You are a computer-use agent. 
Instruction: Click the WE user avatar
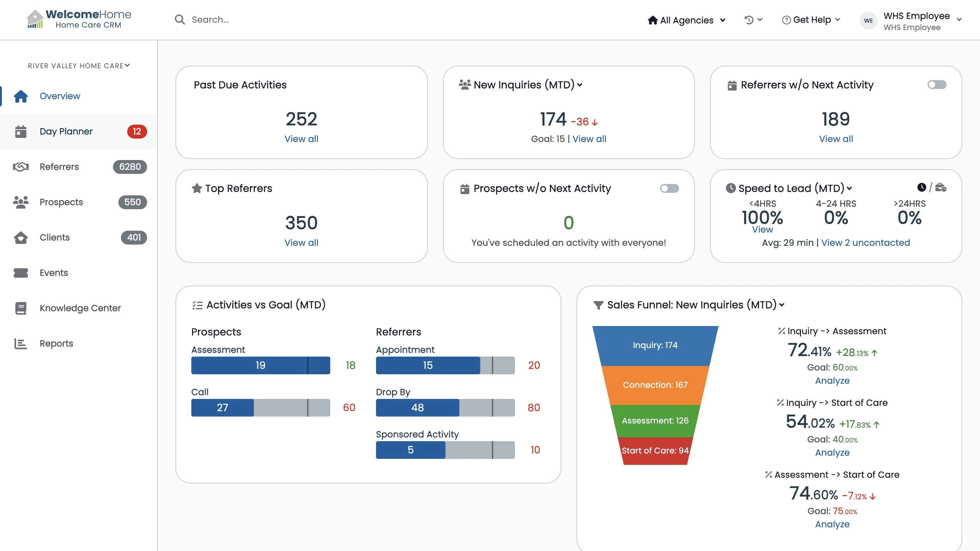click(x=868, y=21)
